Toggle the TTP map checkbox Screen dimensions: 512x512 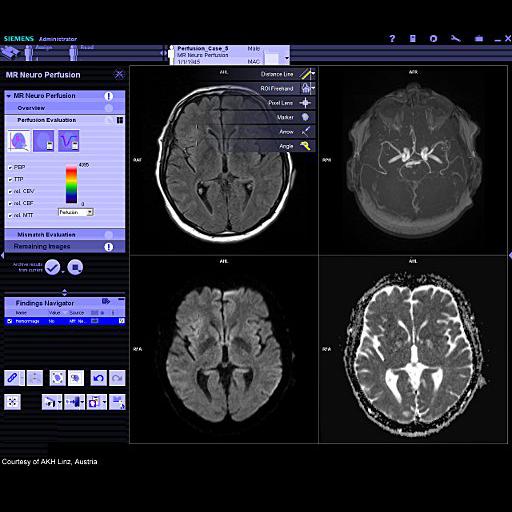[x=10, y=180]
